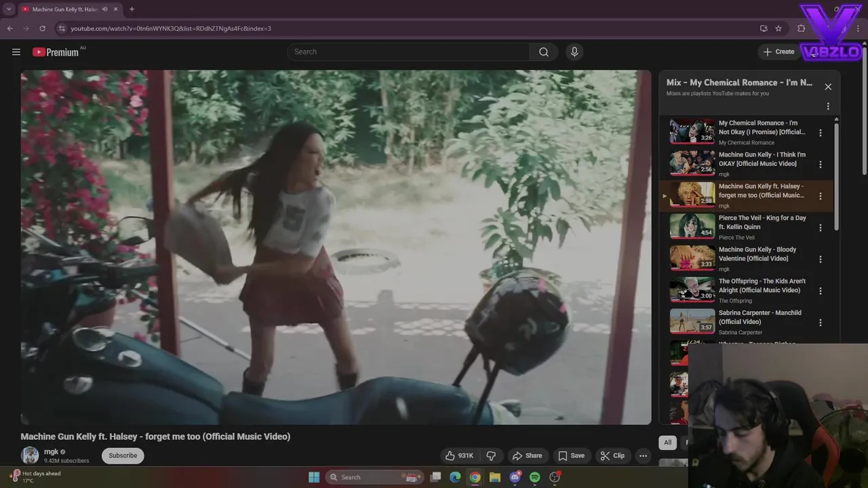
Task: Play I Think I'm OKAY video thumbnail
Action: (692, 163)
